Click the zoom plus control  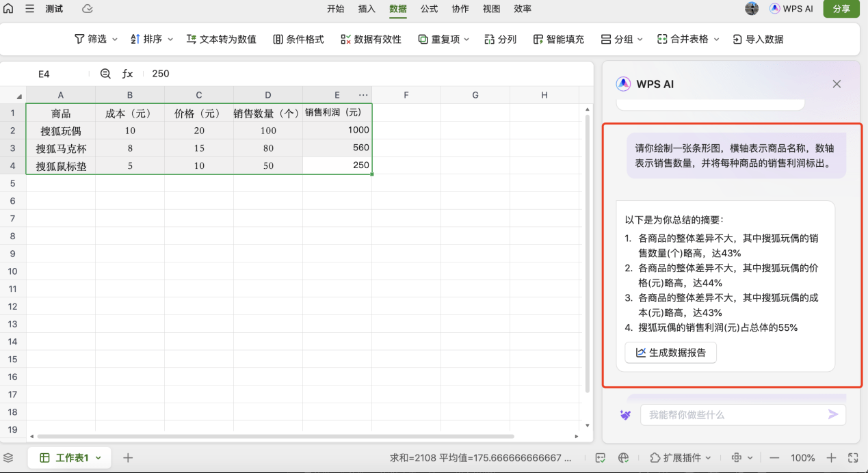click(x=830, y=457)
